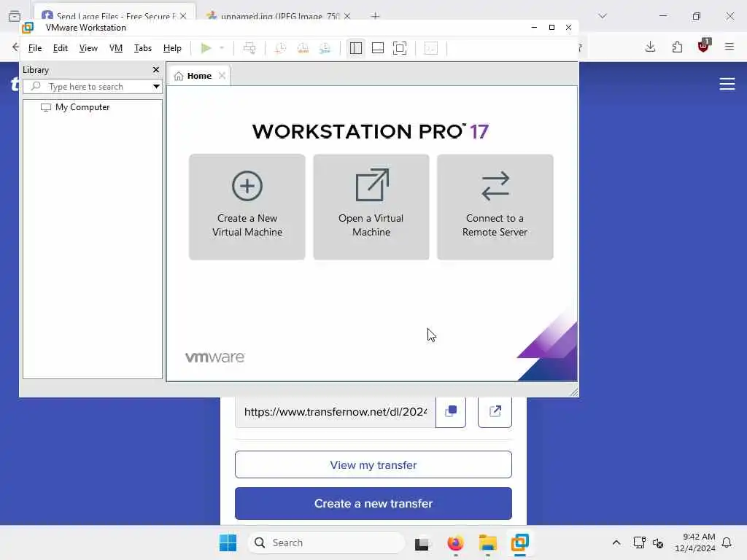747x560 pixels.
Task: Click the Firefox recent browsing icon
Action: [15, 16]
